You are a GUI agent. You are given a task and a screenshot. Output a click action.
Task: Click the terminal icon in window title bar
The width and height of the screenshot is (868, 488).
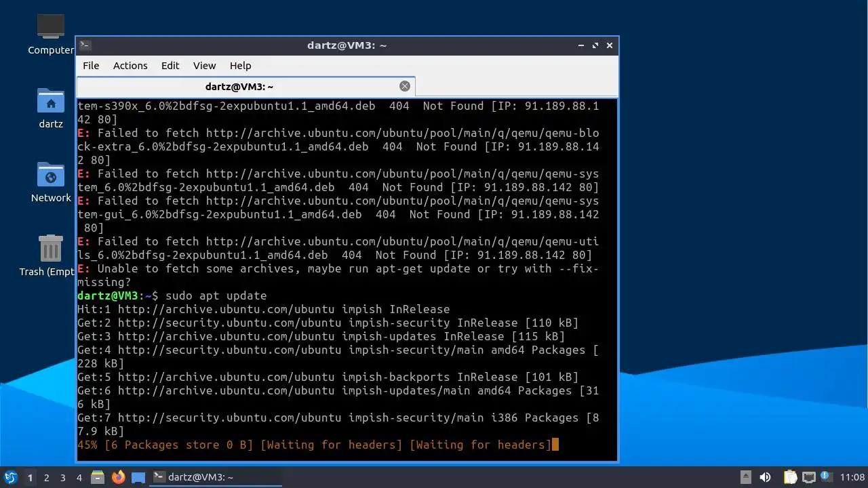click(85, 45)
